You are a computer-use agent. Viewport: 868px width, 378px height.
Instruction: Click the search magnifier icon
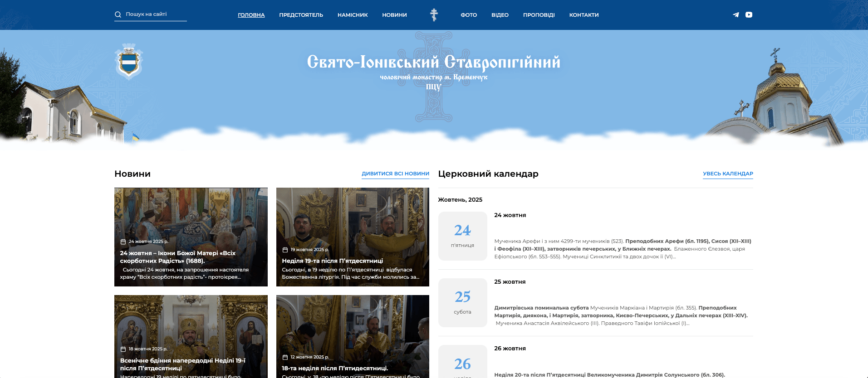tap(118, 15)
